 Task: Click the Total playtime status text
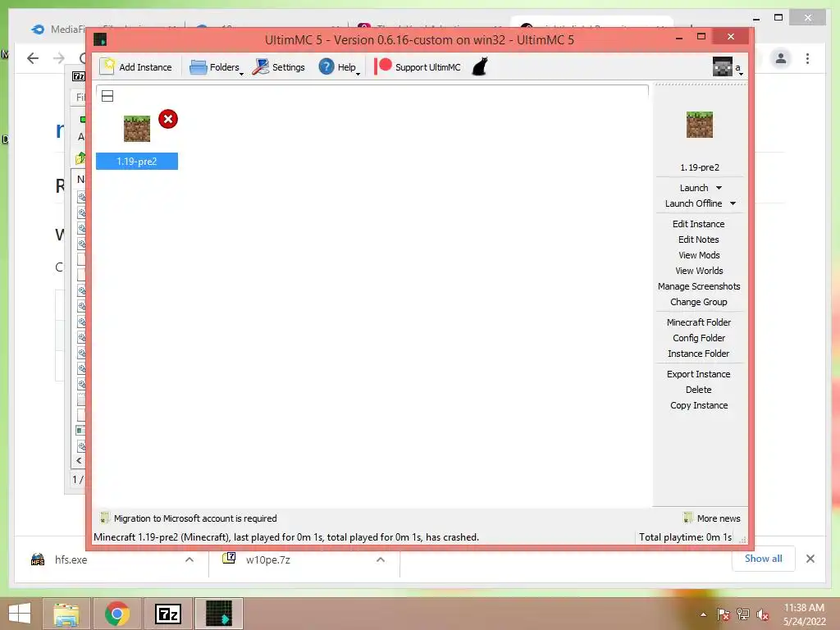(x=685, y=536)
